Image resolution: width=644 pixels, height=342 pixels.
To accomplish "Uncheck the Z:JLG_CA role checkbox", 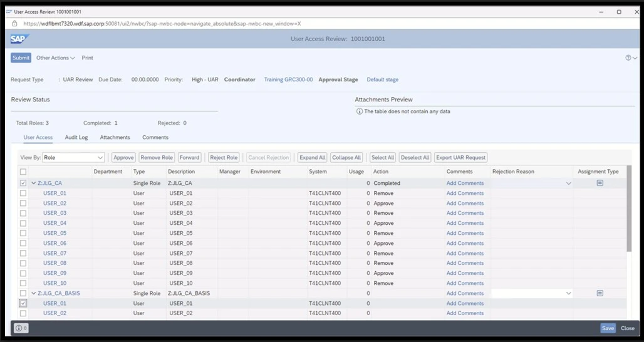I will click(x=23, y=184).
